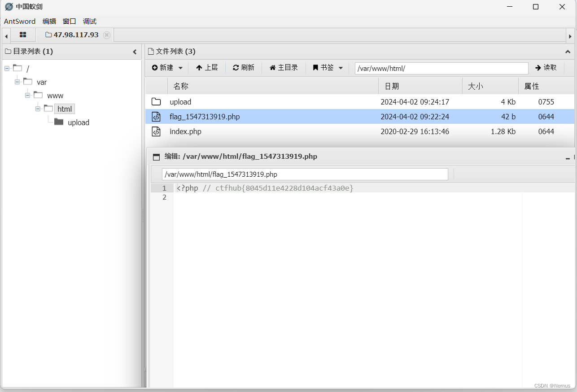Sort by the 大小 column header
The width and height of the screenshot is (577, 392).
490,86
